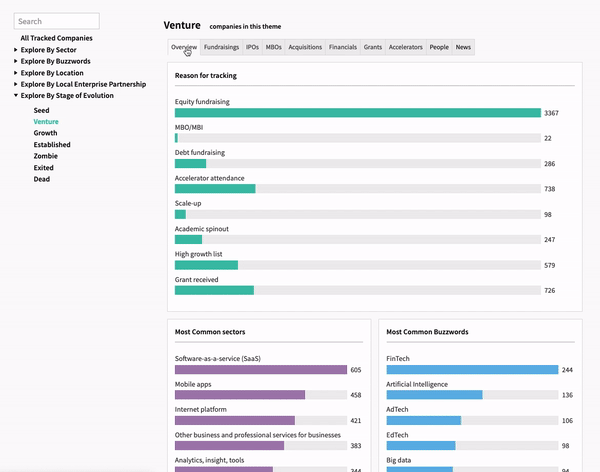This screenshot has width=600, height=472.
Task: Select Zombie stage in sidebar
Action: tap(46, 156)
